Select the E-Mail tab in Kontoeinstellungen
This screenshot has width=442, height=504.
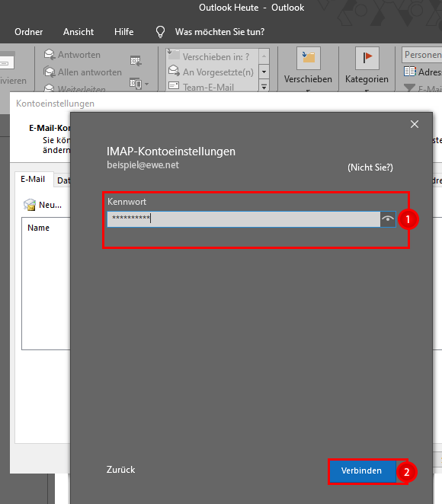[33, 179]
